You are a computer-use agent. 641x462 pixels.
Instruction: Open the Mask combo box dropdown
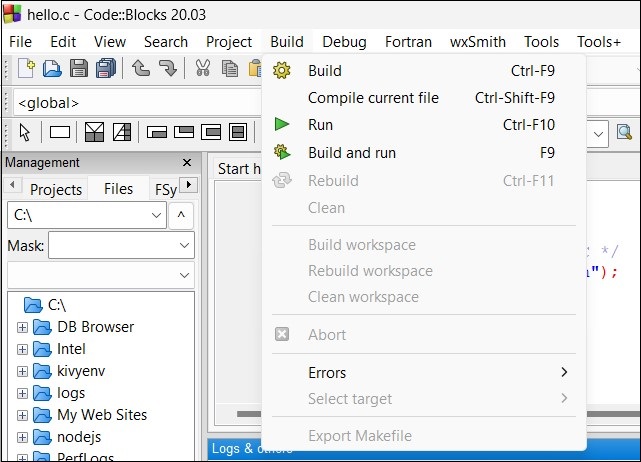pos(185,245)
